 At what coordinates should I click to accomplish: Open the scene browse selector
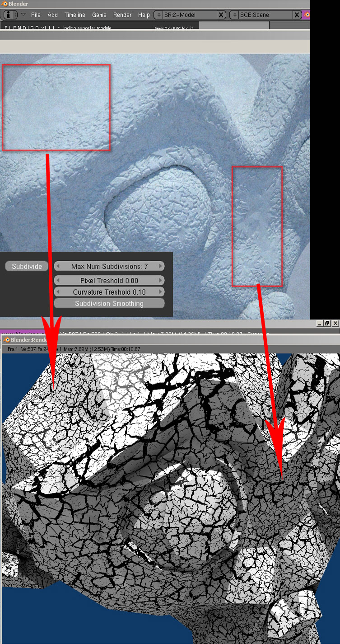[x=234, y=15]
